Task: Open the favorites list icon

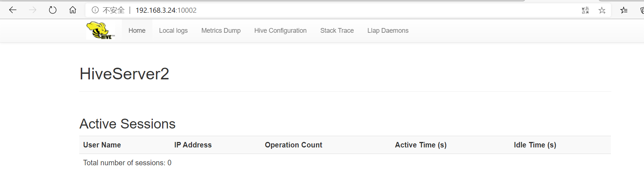Action: pos(624,11)
